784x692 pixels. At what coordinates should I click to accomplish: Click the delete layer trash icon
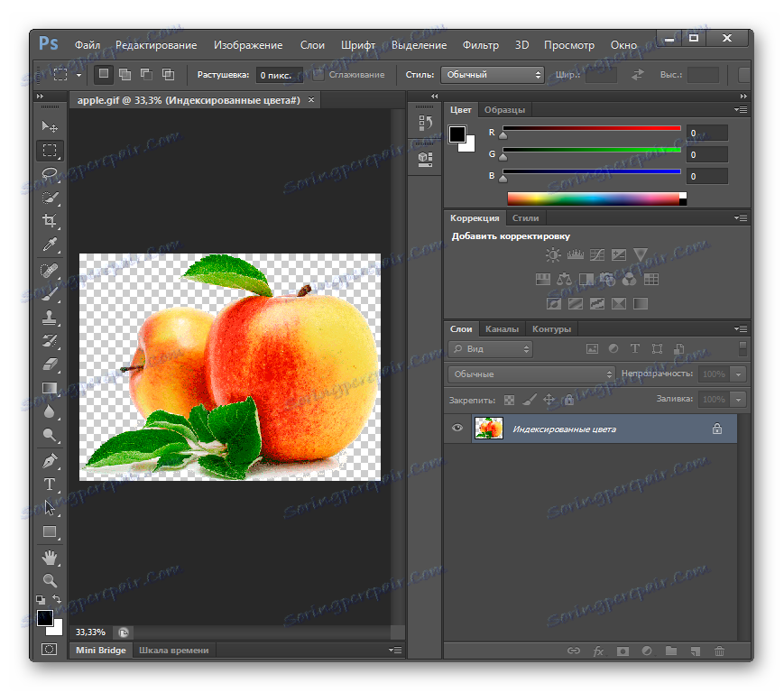pos(719,650)
